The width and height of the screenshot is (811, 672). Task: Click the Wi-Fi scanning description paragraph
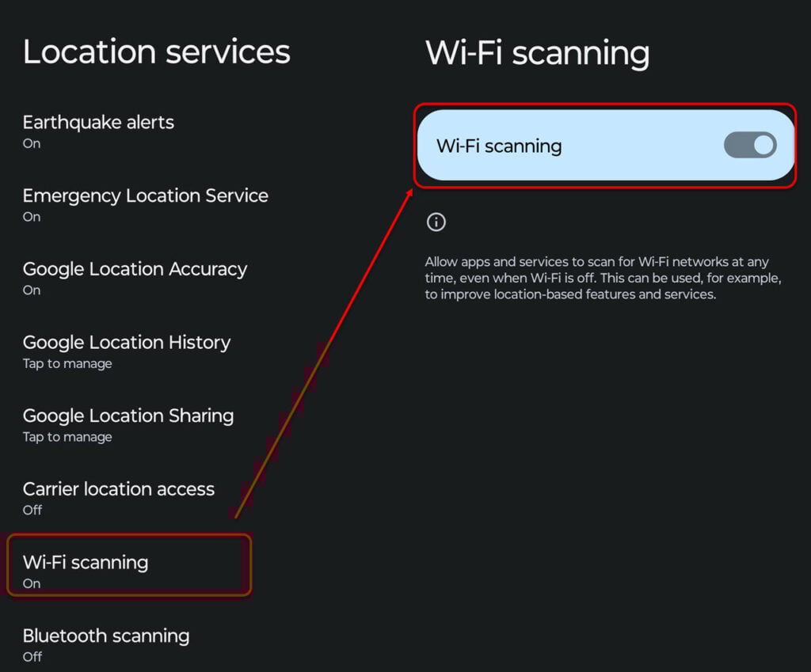click(x=603, y=278)
